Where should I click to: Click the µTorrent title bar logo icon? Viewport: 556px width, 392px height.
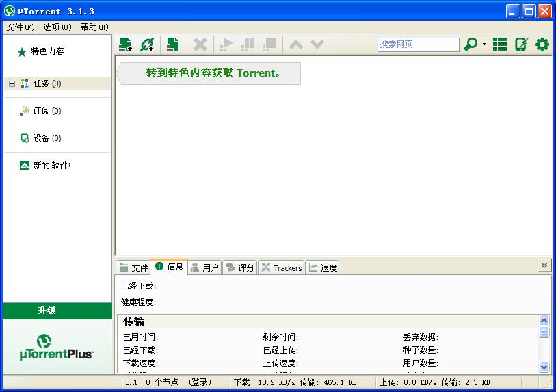tap(10, 12)
